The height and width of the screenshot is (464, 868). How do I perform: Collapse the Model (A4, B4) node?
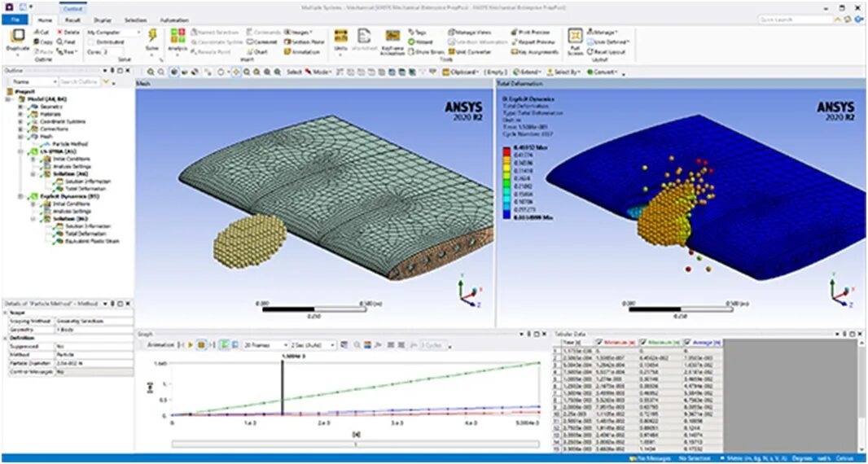pos(8,99)
